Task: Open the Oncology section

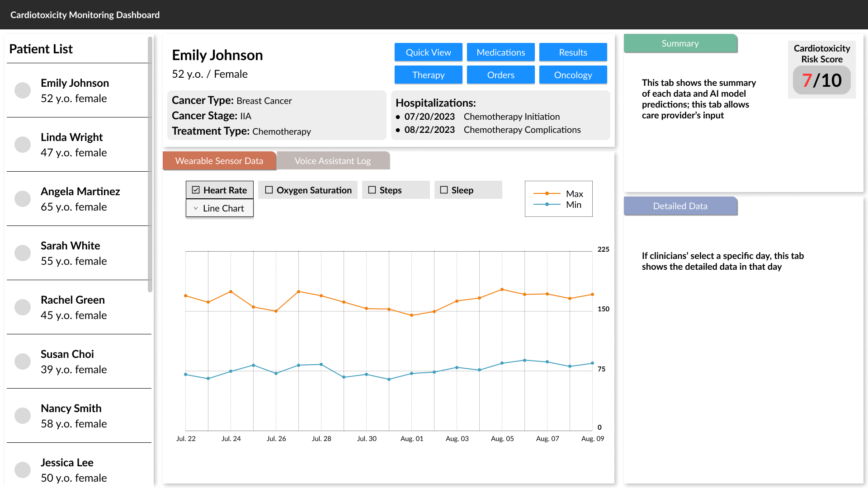Action: point(573,75)
